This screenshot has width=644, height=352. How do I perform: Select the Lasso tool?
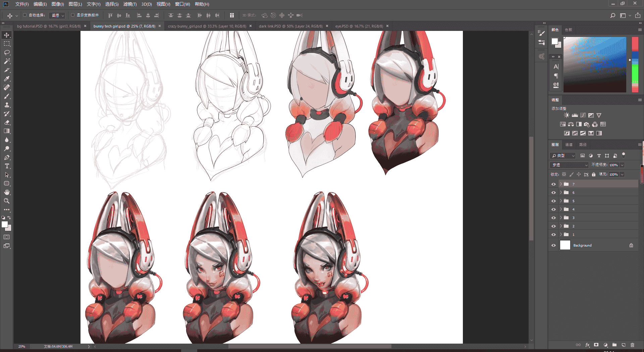(x=7, y=52)
